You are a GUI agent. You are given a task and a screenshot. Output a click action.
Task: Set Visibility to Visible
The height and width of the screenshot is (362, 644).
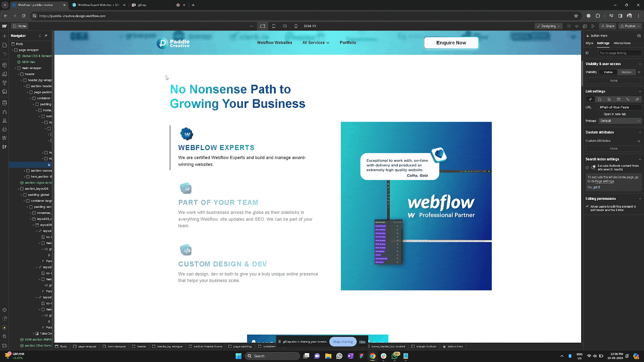(608, 72)
